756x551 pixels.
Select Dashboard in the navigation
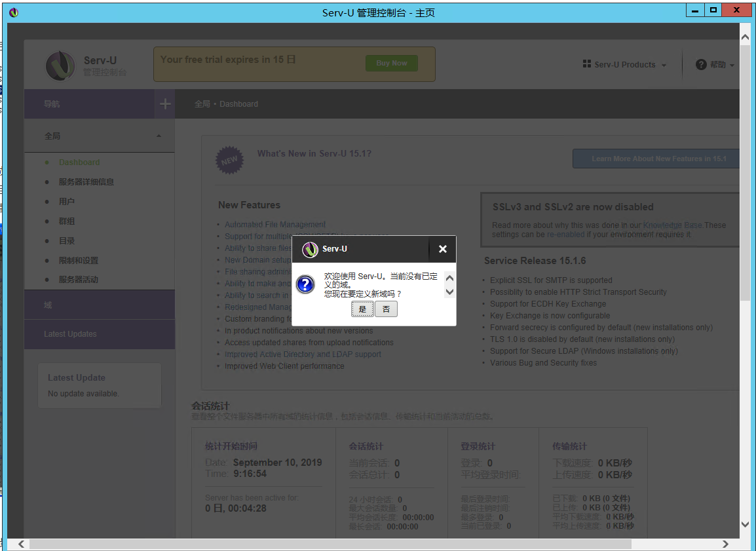[79, 162]
